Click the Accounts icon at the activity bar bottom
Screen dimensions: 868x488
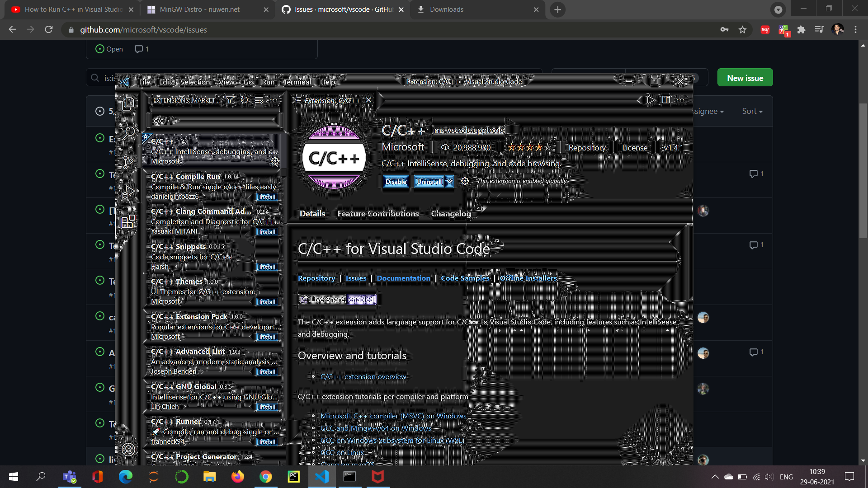(128, 450)
